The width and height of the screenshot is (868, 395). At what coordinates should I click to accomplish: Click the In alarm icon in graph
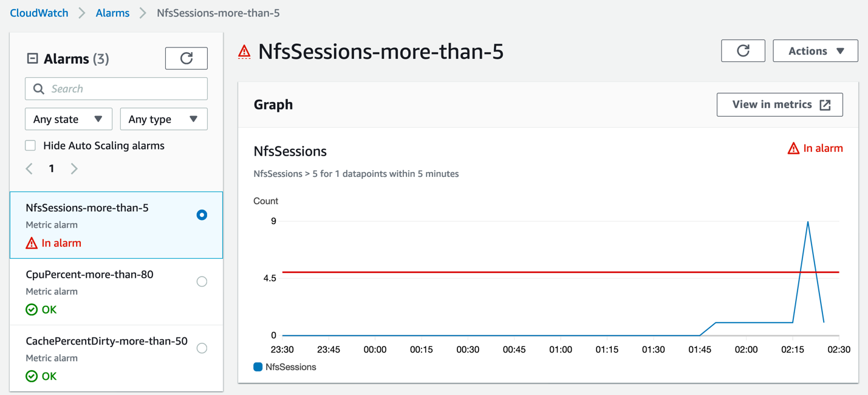coord(793,148)
